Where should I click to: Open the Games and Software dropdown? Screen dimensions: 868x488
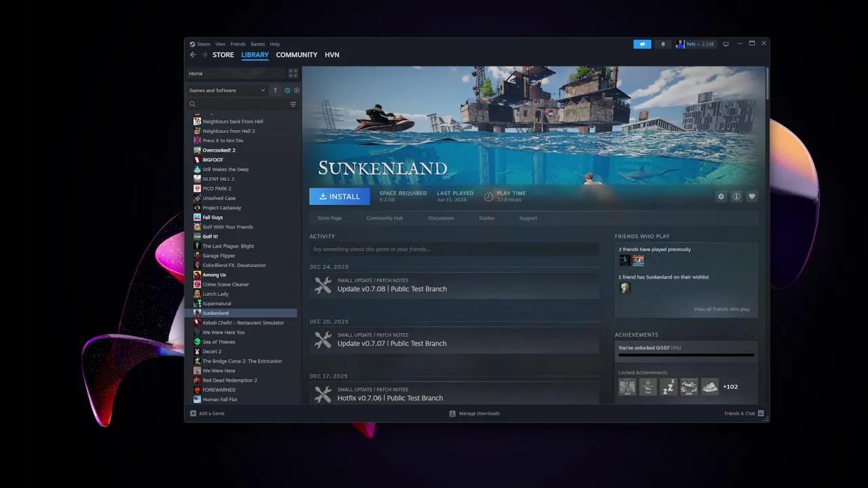(x=227, y=89)
